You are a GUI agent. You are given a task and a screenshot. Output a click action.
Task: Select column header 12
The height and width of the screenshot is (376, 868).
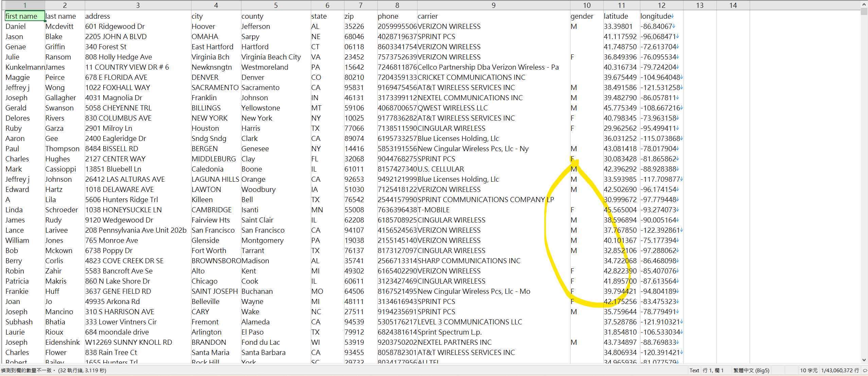(x=661, y=5)
